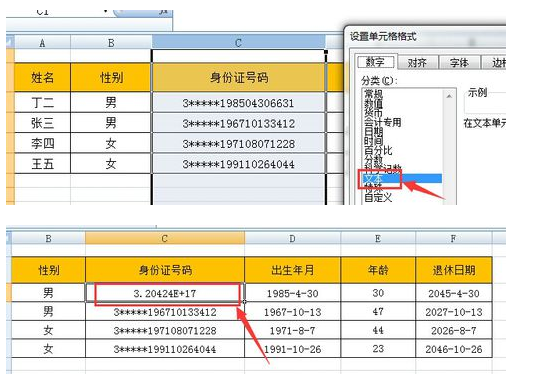Switch to the 对齐 tab
The width and height of the screenshot is (534, 374).
(x=417, y=63)
